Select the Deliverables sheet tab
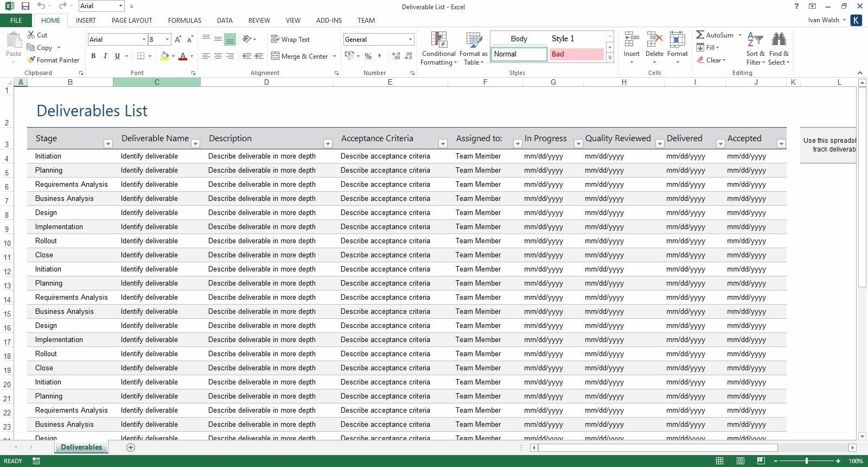This screenshot has width=868, height=467. [81, 447]
